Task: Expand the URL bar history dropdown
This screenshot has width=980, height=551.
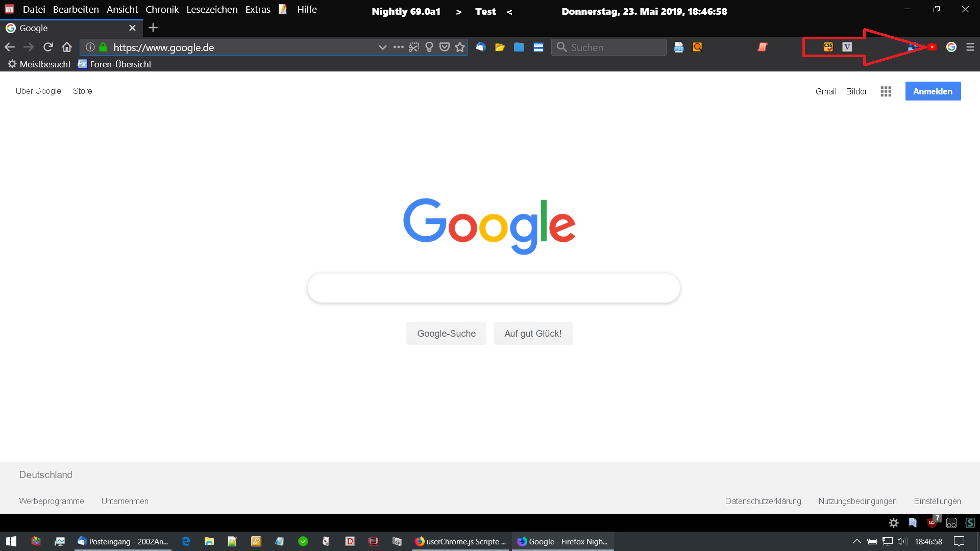Action: (x=382, y=47)
